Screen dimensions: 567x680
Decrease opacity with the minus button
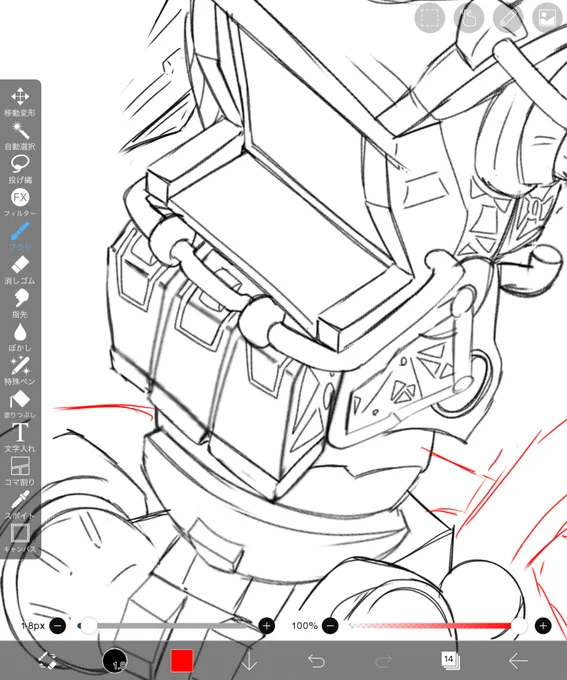[x=330, y=625]
